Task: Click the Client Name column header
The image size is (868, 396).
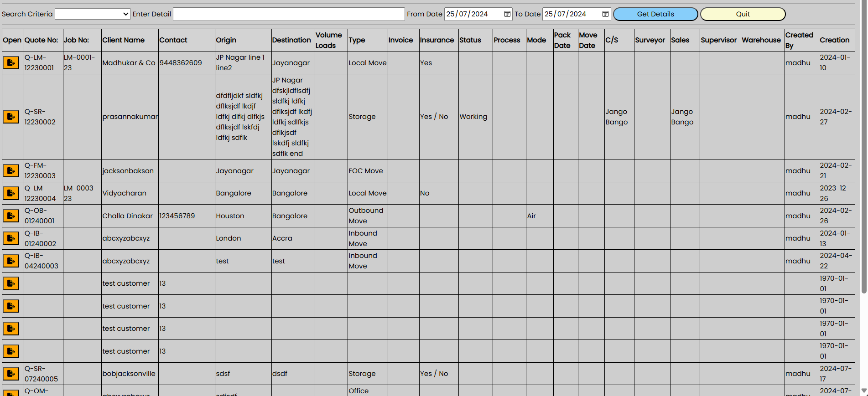Action: tap(123, 40)
